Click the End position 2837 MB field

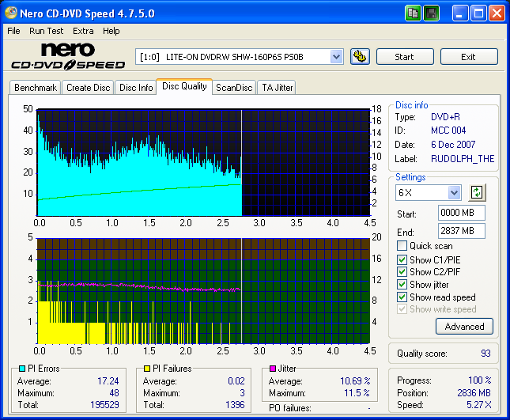coord(462,231)
